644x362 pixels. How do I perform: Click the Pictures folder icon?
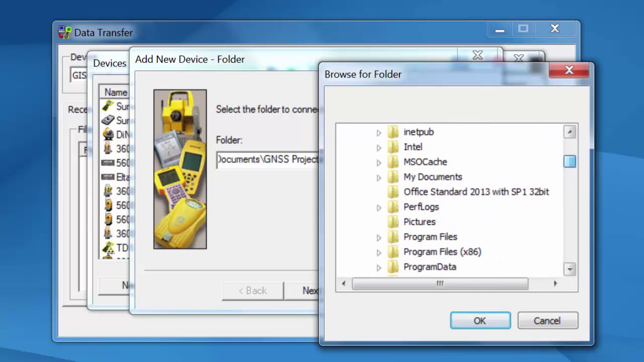tap(393, 222)
